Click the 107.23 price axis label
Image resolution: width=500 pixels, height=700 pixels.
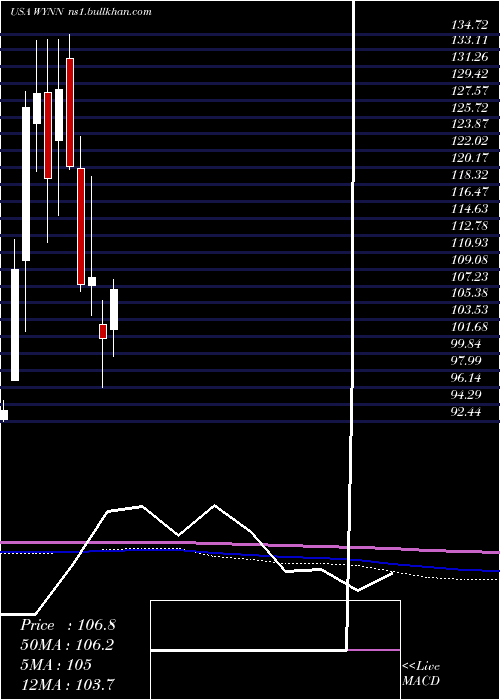[x=470, y=277]
